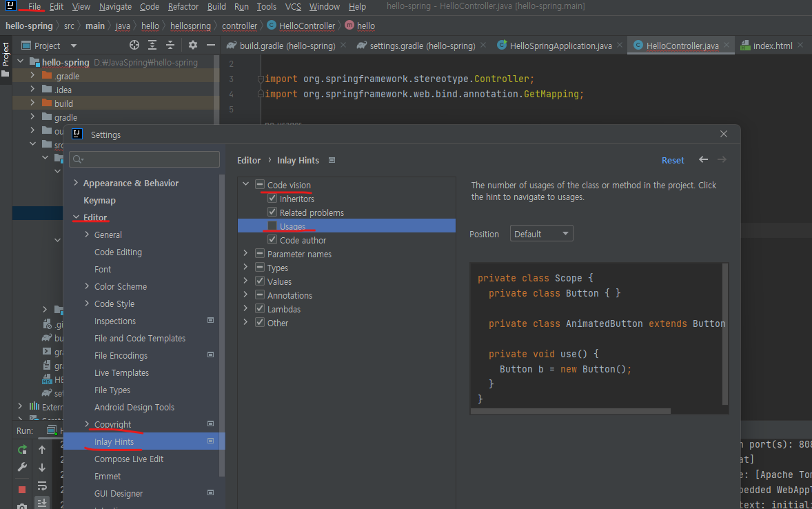The image size is (812, 509).
Task: Hide the Project panel with minus icon
Action: (x=211, y=45)
